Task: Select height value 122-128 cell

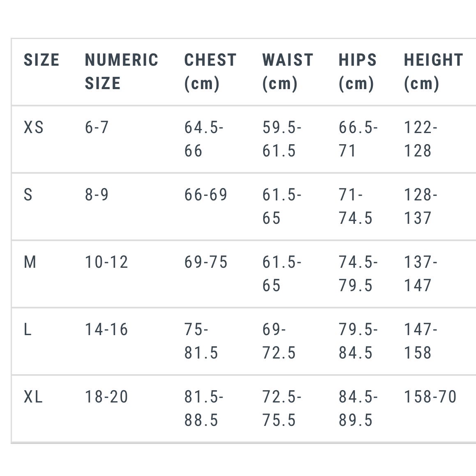Action: pyautogui.click(x=421, y=139)
